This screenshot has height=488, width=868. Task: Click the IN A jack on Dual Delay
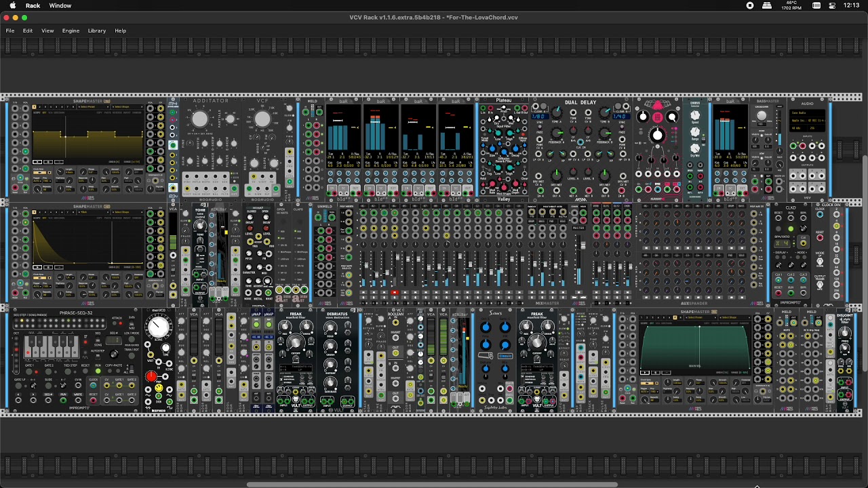540,190
